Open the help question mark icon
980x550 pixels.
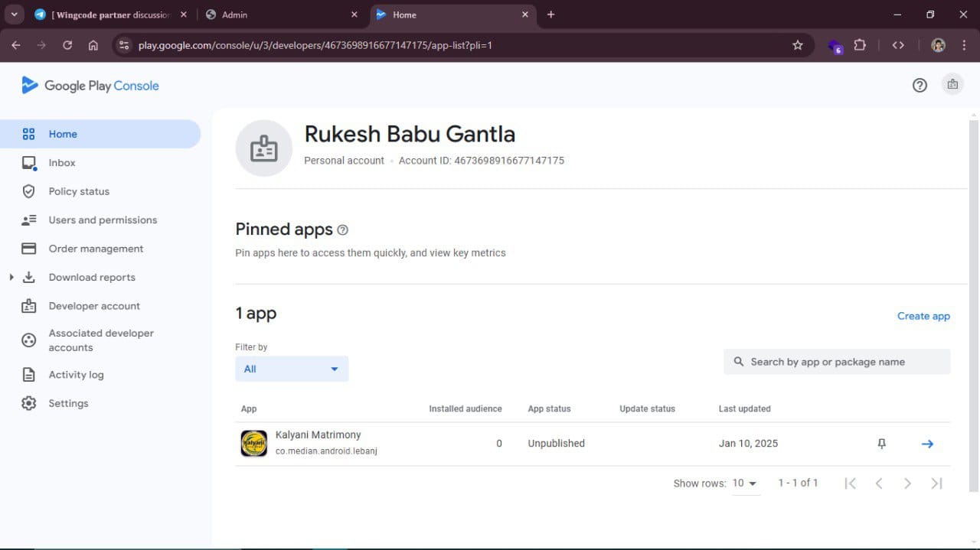point(920,86)
